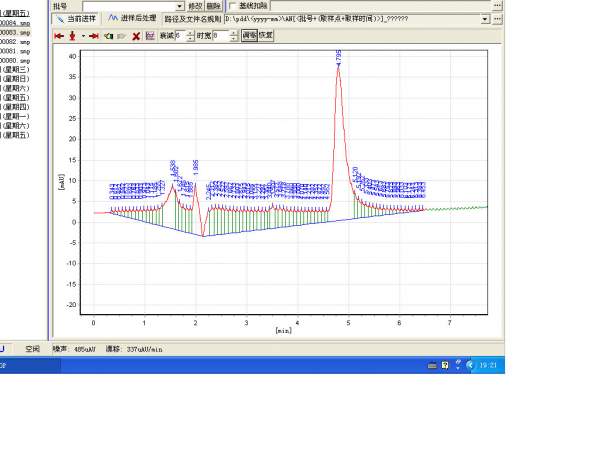Click the red move-to-end arrow icon
The height and width of the screenshot is (450, 600).
93,35
